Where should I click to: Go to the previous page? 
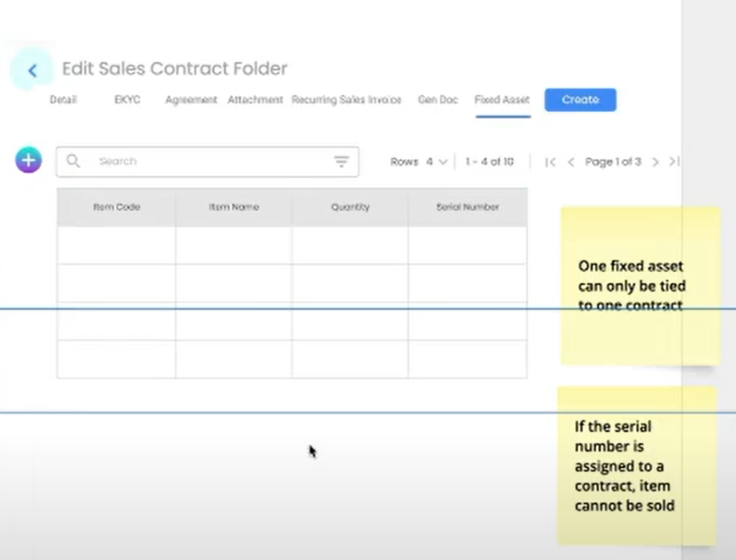[x=571, y=162]
